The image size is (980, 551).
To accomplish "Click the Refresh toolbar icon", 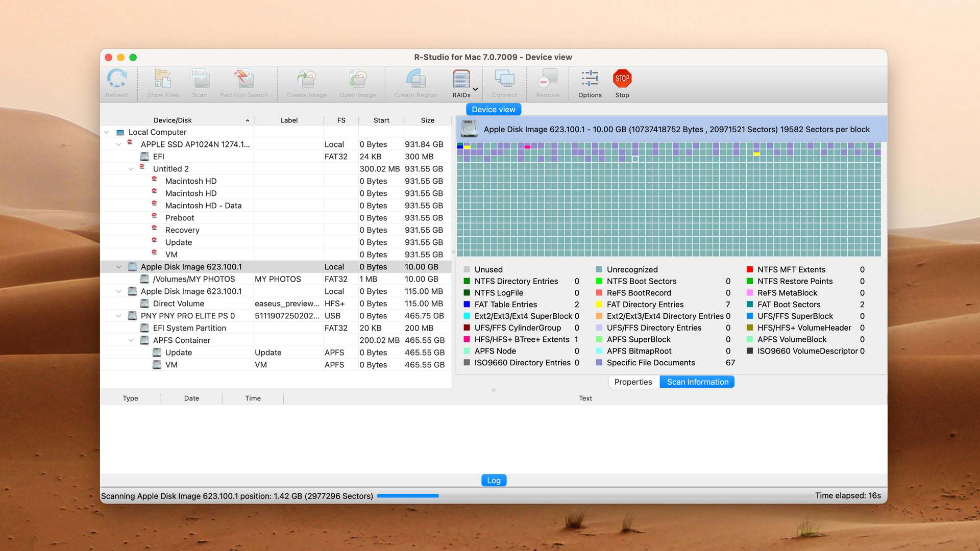I will pyautogui.click(x=117, y=79).
